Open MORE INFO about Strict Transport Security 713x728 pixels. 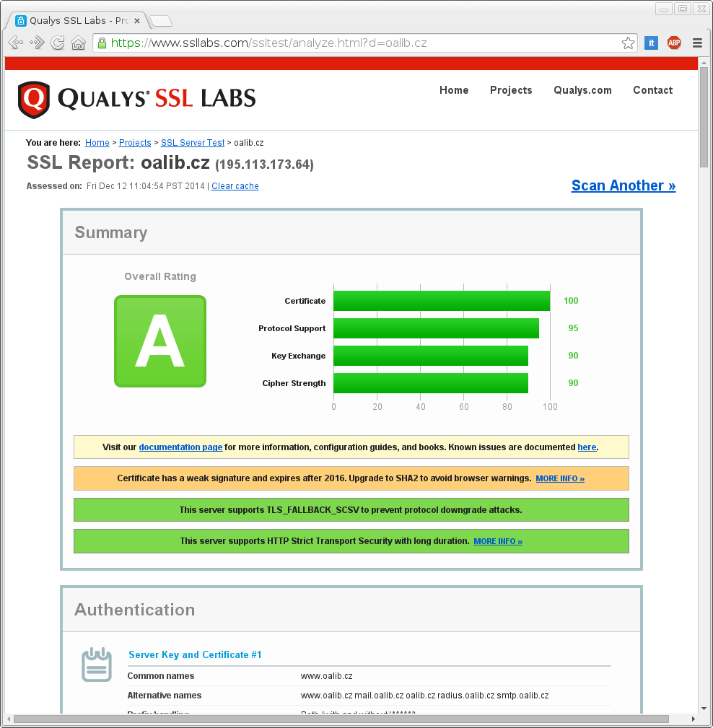[498, 541]
